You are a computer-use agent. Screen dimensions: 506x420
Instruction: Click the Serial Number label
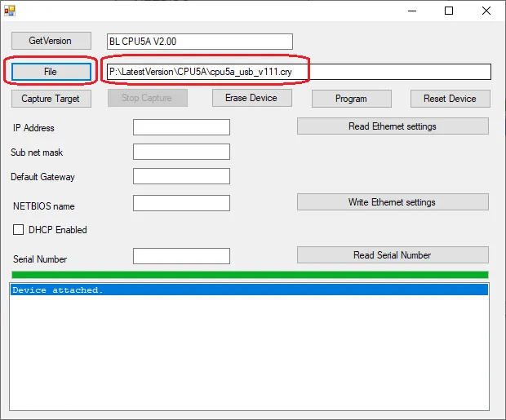(40, 259)
